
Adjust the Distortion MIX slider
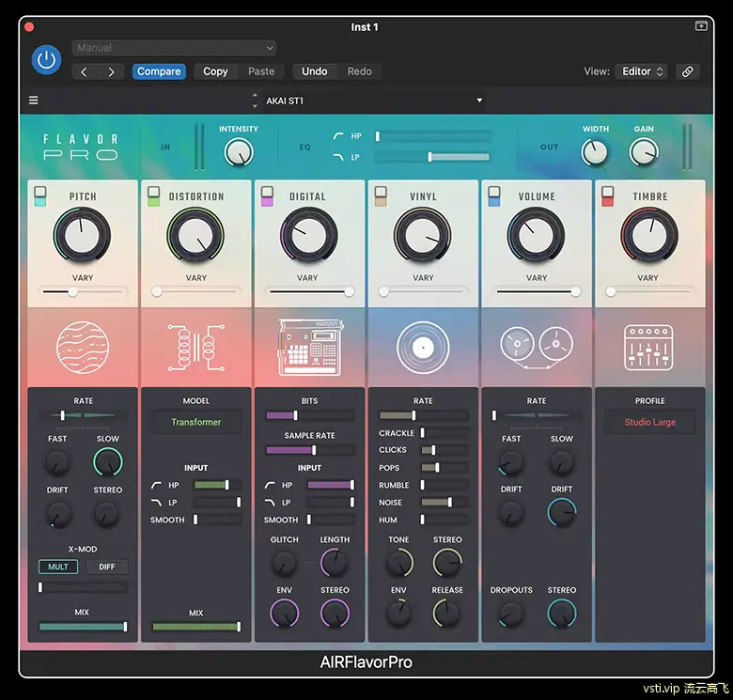click(x=196, y=627)
